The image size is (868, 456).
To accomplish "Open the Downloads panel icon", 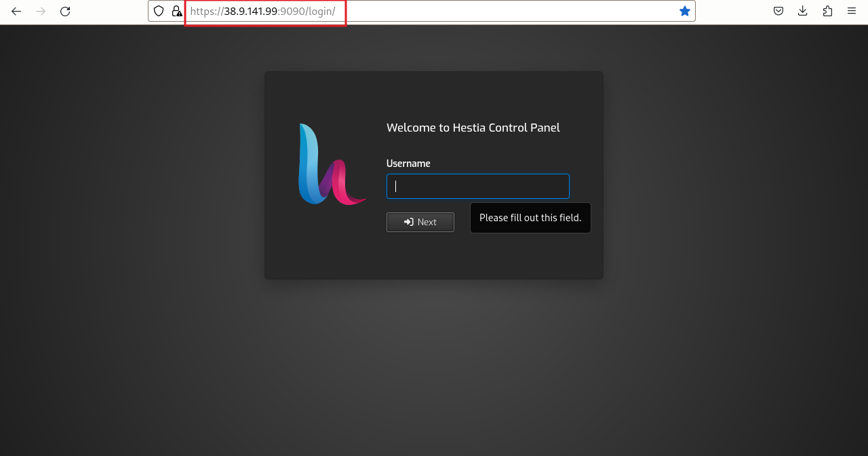I will 803,11.
